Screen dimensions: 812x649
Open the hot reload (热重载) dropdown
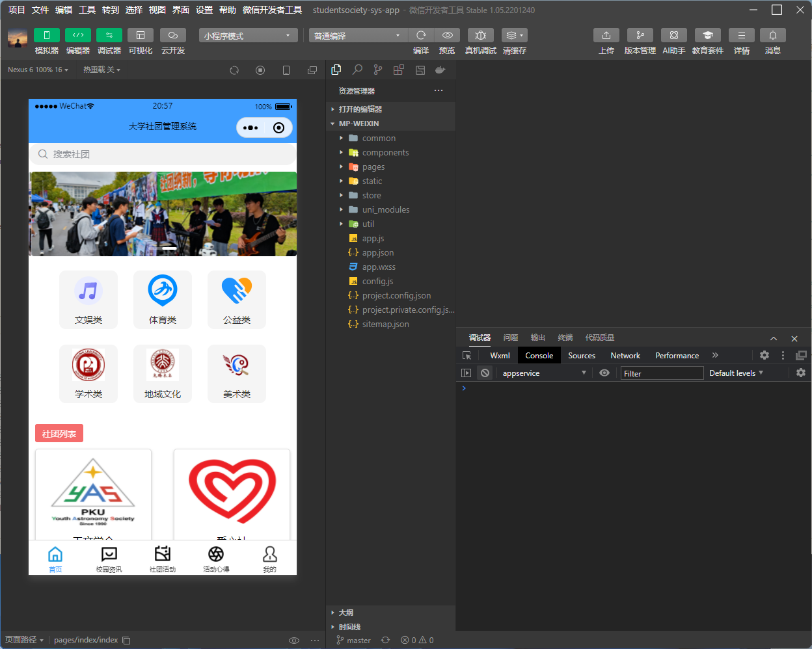click(x=101, y=70)
